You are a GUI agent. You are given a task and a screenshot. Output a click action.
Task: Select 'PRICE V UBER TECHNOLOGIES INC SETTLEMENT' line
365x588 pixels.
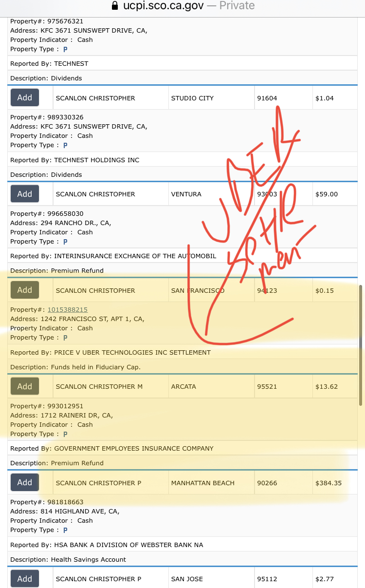tap(110, 352)
